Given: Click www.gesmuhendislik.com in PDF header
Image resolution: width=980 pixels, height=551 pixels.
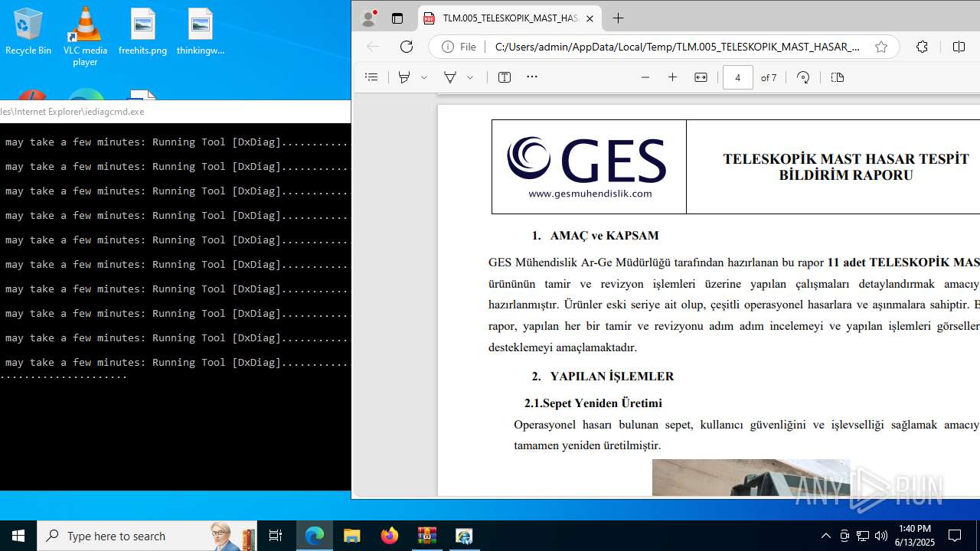Looking at the screenshot, I should click(x=590, y=194).
